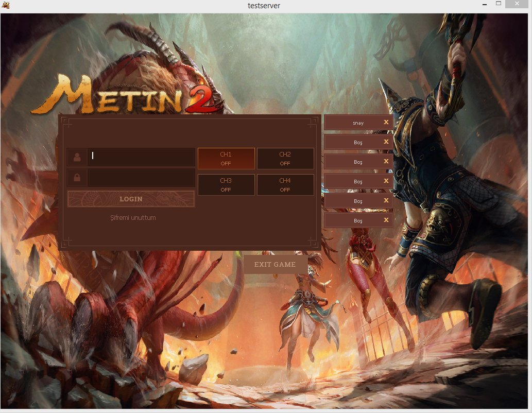
Task: Click the padlock icon beside password
Action: 77,178
